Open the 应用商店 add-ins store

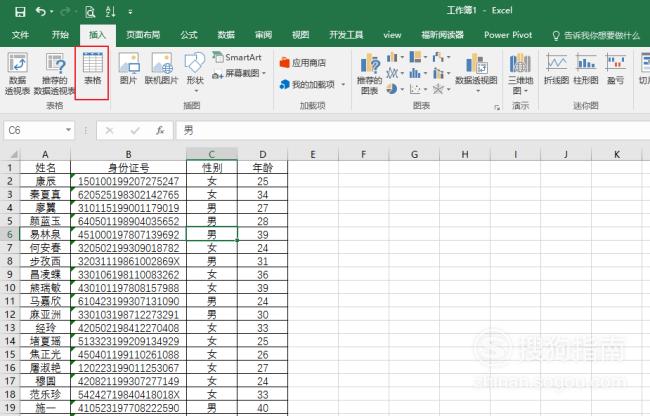pyautogui.click(x=303, y=63)
